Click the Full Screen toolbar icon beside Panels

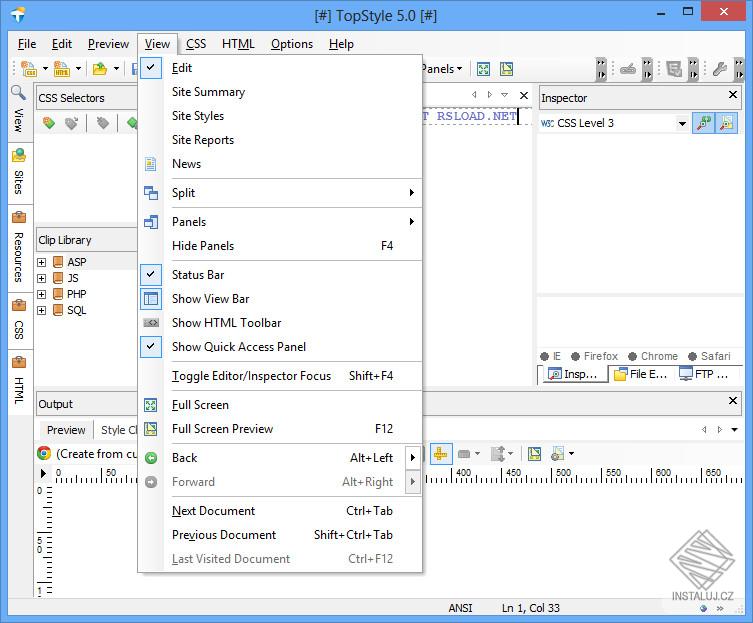[x=483, y=69]
